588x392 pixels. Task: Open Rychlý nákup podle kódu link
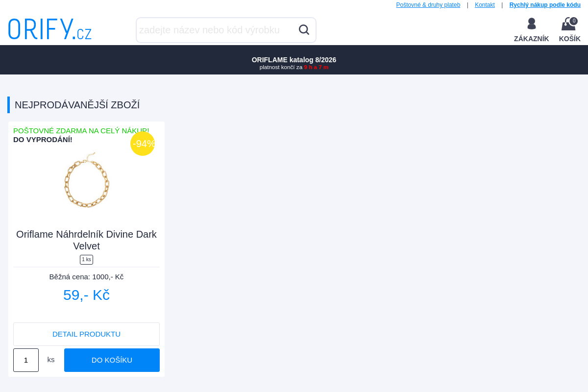545,5
